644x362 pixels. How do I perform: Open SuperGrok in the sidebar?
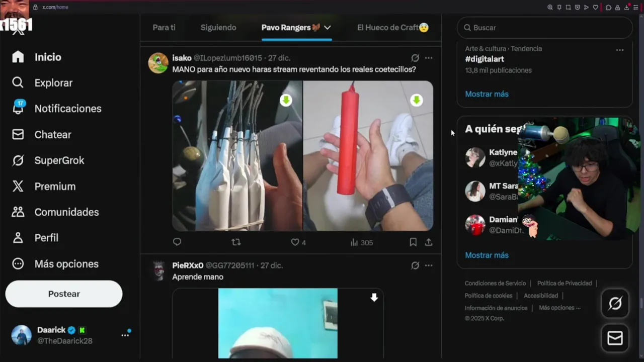[x=48, y=160]
